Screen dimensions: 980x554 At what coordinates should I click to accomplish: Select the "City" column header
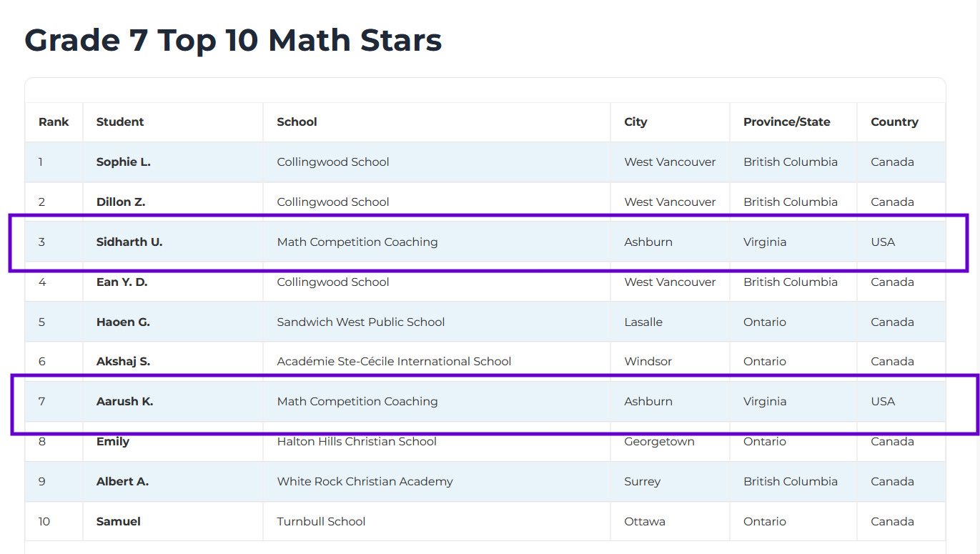[x=635, y=122]
